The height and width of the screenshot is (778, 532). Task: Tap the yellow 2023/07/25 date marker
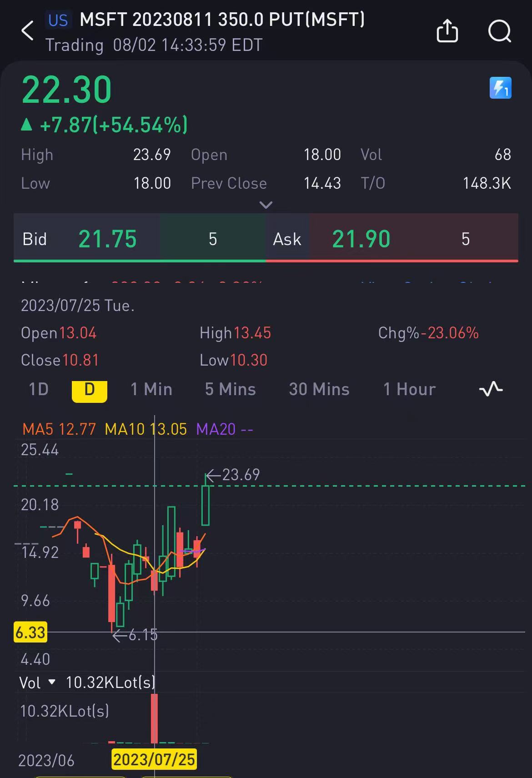pos(154,759)
